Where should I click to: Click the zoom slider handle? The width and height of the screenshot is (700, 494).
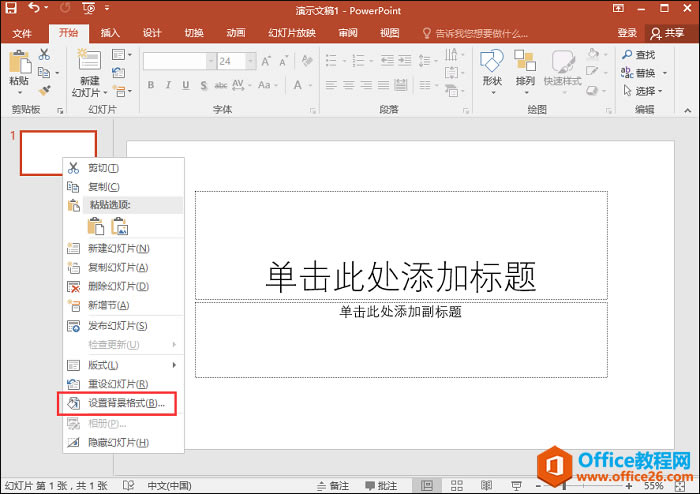pyautogui.click(x=564, y=486)
